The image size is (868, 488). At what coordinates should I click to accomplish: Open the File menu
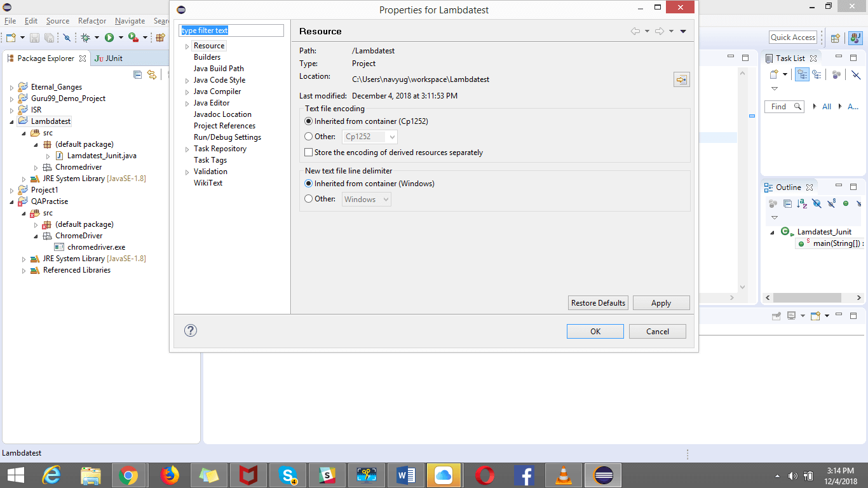tap(10, 21)
